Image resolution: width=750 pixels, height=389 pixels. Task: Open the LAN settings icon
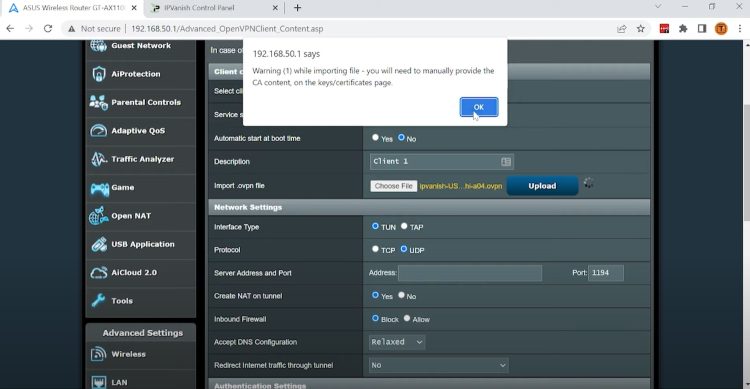99,382
